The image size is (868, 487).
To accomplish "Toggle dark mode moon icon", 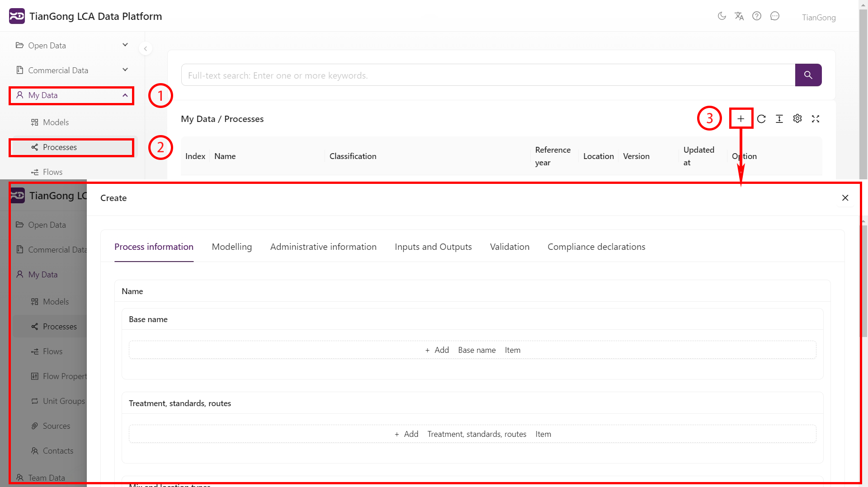I will pyautogui.click(x=722, y=16).
